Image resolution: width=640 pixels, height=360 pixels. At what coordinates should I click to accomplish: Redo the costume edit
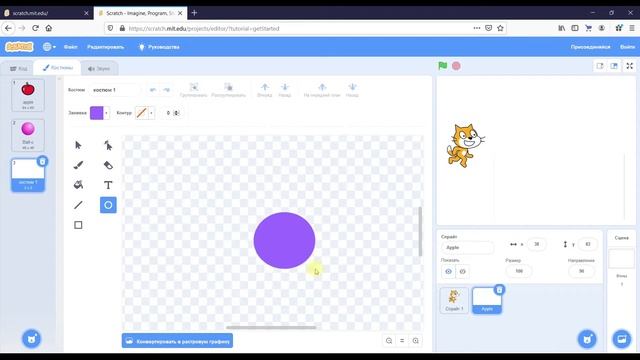[x=167, y=90]
